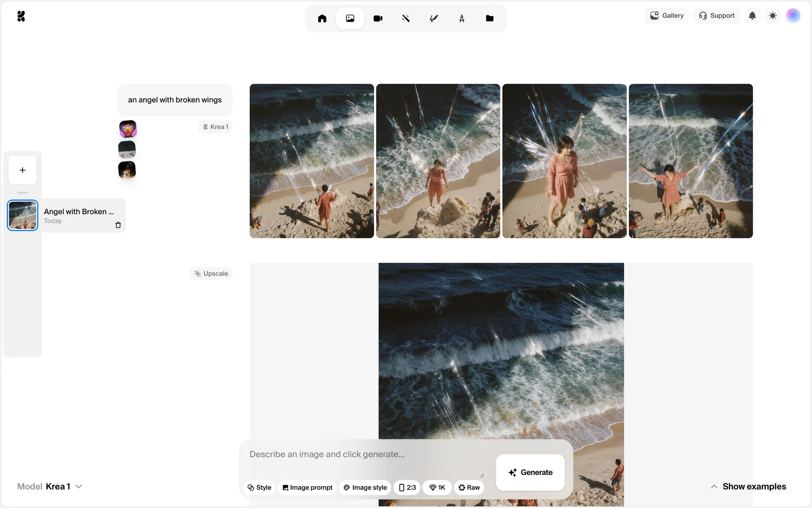812x508 pixels.
Task: Open the Enhancer wand icon
Action: (406, 18)
